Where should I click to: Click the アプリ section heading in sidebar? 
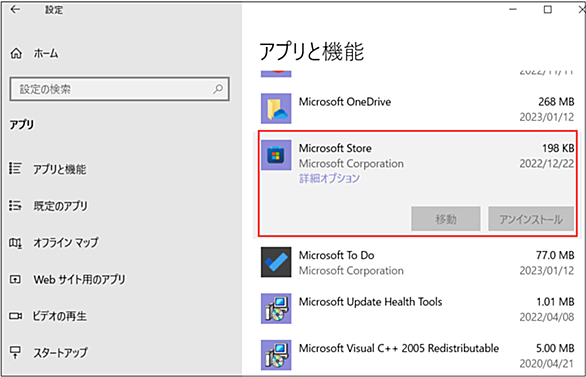[21, 124]
